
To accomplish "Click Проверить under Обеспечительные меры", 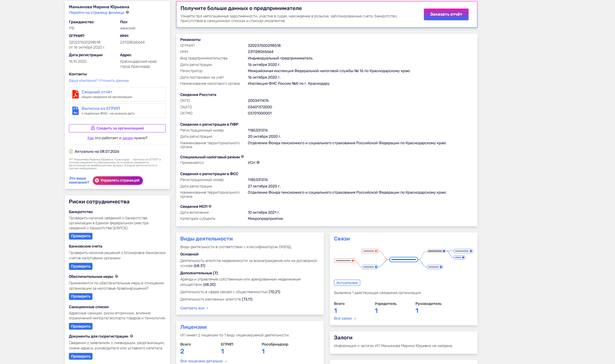I will (x=80, y=296).
